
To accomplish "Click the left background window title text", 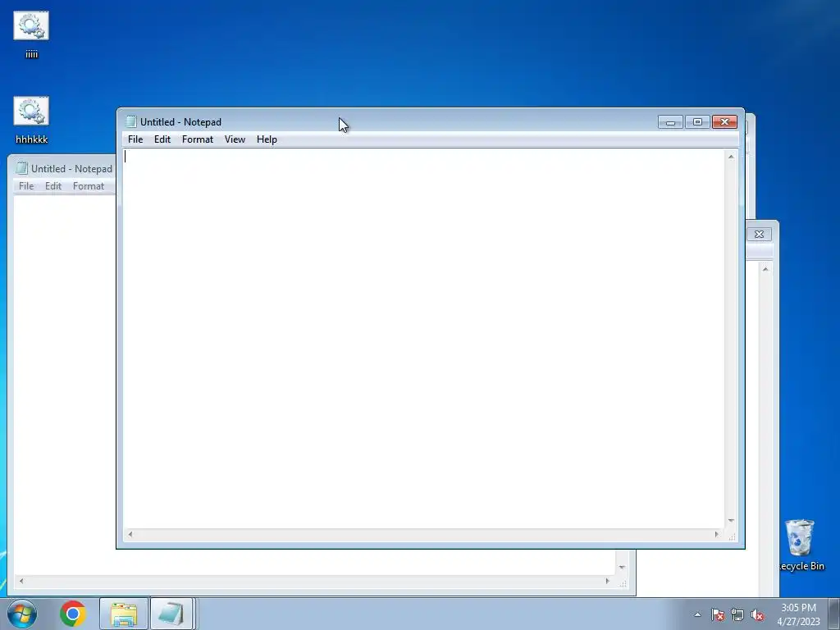I will (x=72, y=169).
